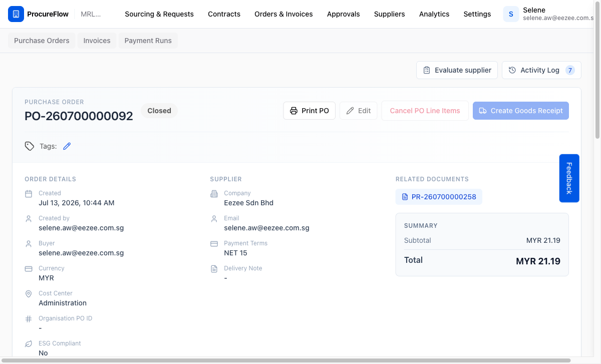Click the Buyer email value

[81, 253]
